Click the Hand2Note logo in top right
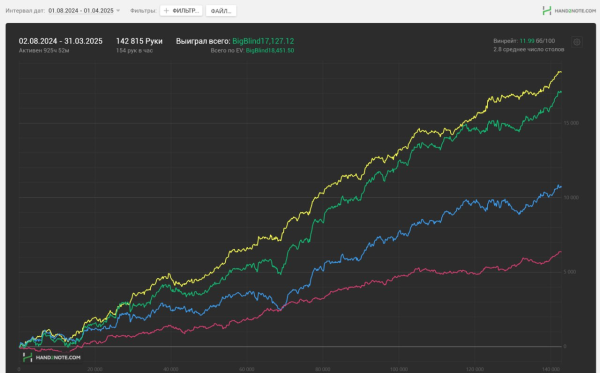 coord(569,11)
